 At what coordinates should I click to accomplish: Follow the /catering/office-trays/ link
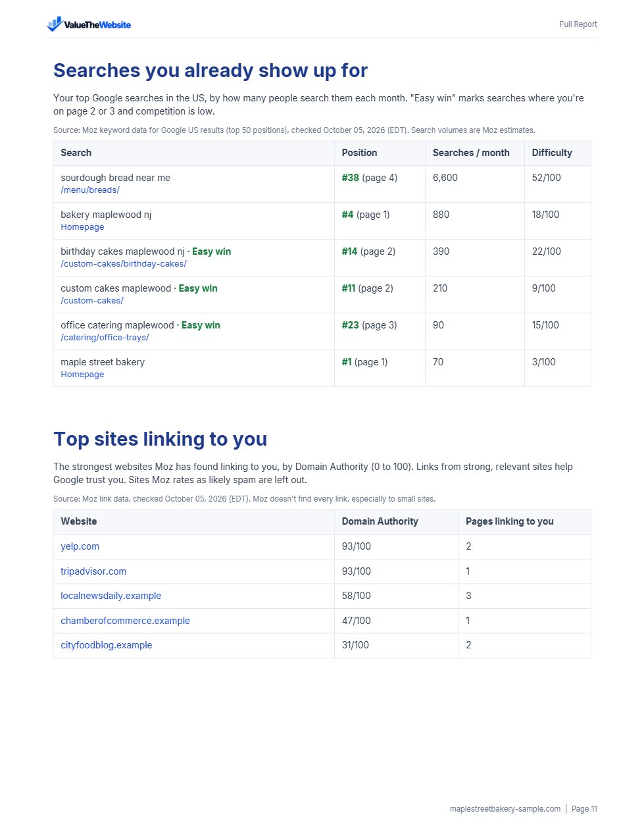pyautogui.click(x=105, y=338)
